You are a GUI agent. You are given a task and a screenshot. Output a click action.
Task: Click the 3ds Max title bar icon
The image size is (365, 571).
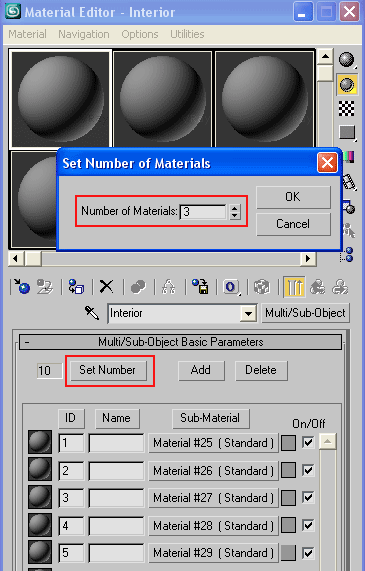click(x=13, y=12)
